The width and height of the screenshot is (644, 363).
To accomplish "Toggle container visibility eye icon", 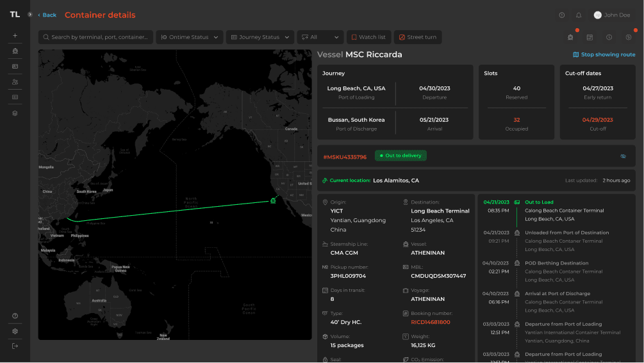I will 623,156.
